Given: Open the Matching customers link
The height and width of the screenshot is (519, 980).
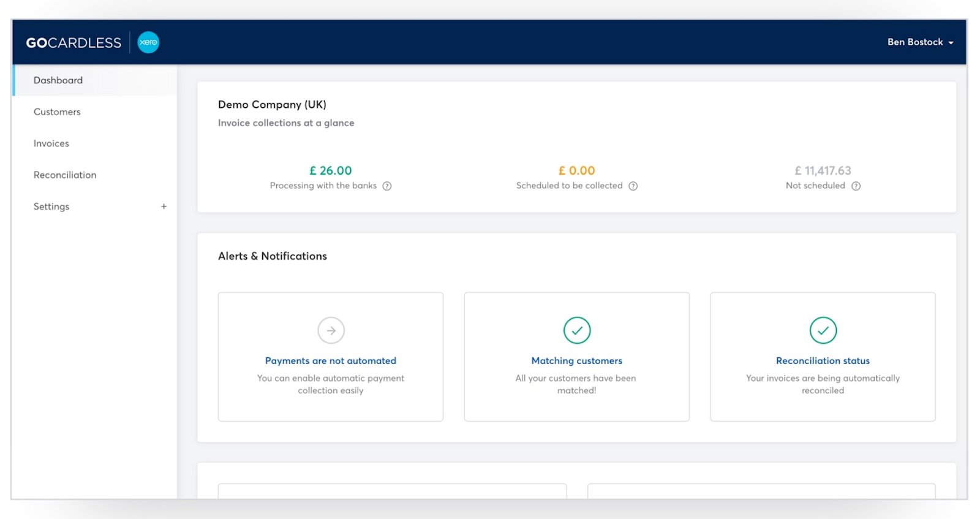Looking at the screenshot, I should pos(577,361).
